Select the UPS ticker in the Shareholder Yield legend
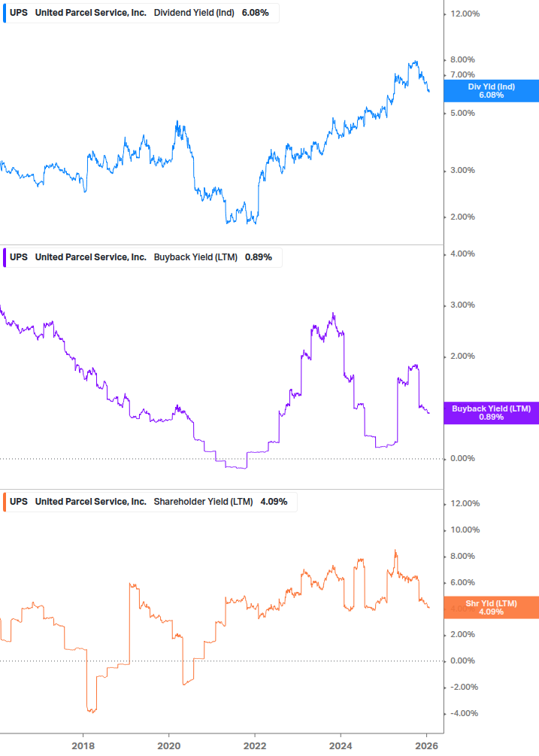Viewport: 539px width, 756px height. point(19,501)
